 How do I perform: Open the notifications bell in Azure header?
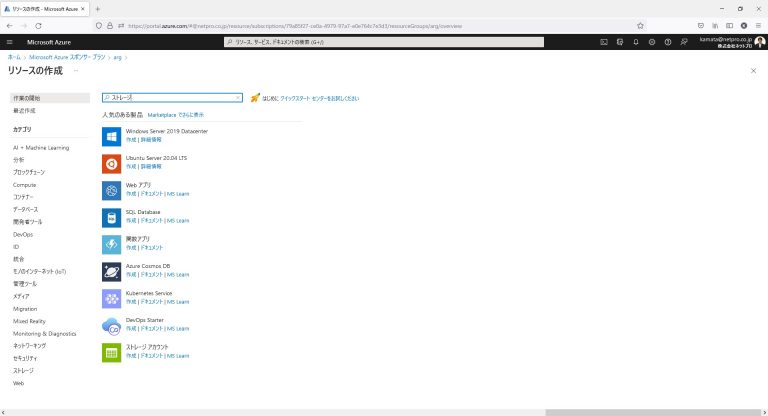click(636, 42)
